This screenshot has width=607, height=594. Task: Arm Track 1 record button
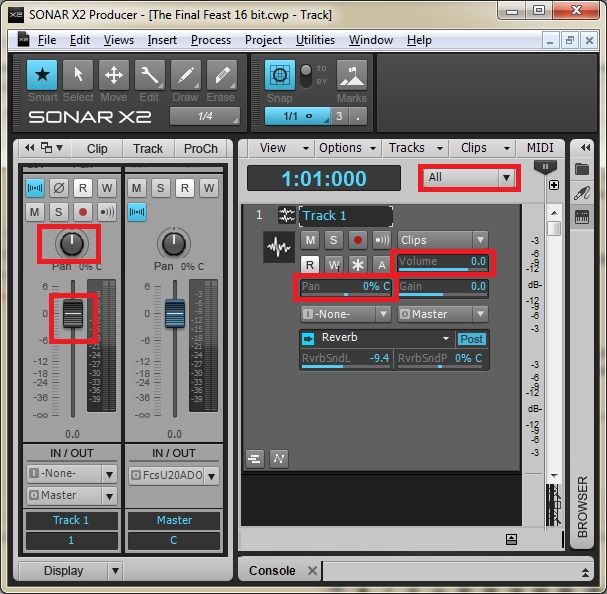click(x=357, y=240)
